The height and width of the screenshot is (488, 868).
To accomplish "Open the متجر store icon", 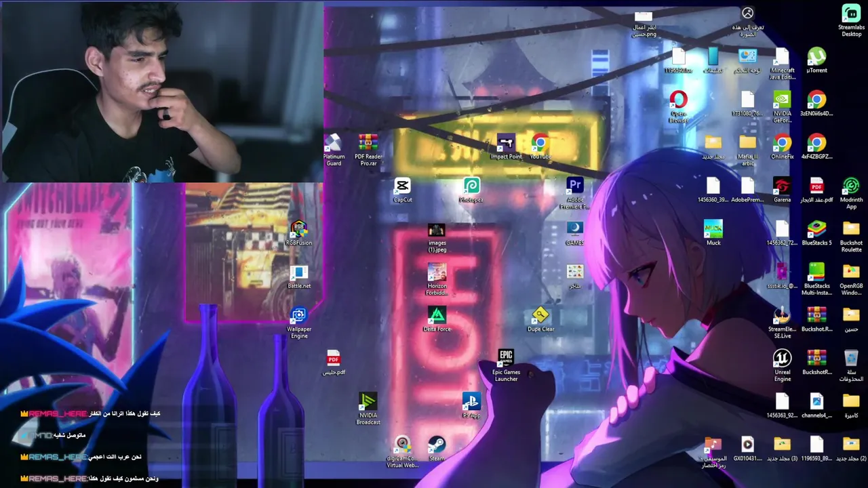I will tap(575, 276).
